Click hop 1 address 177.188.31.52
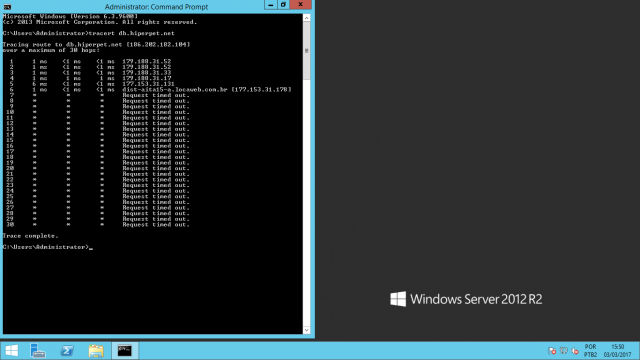The image size is (640, 360). (147, 61)
